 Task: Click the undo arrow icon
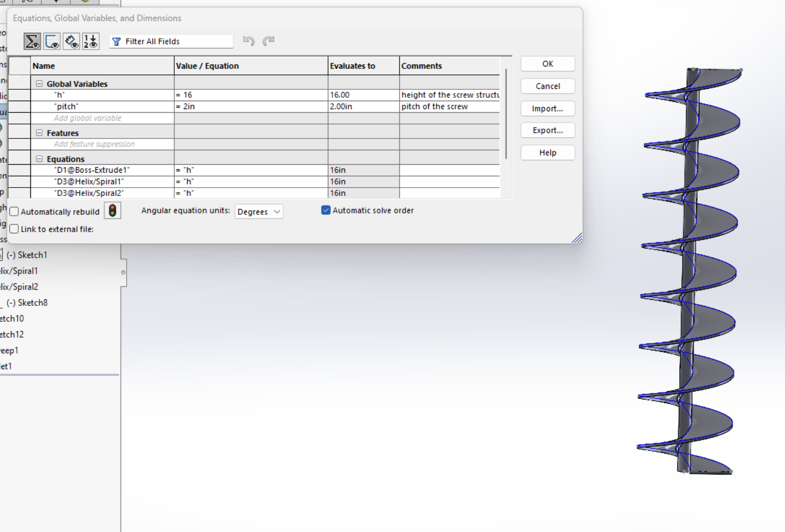tap(249, 41)
